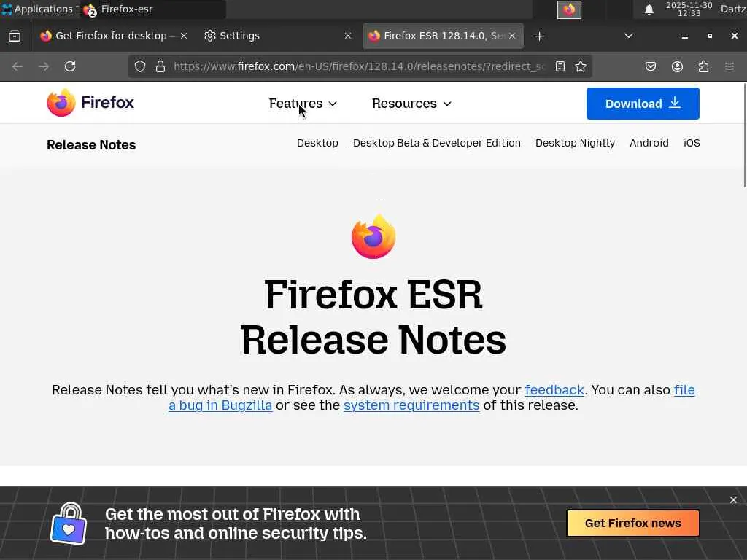Close the Settings tab
The width and height of the screenshot is (747, 560).
(348, 36)
